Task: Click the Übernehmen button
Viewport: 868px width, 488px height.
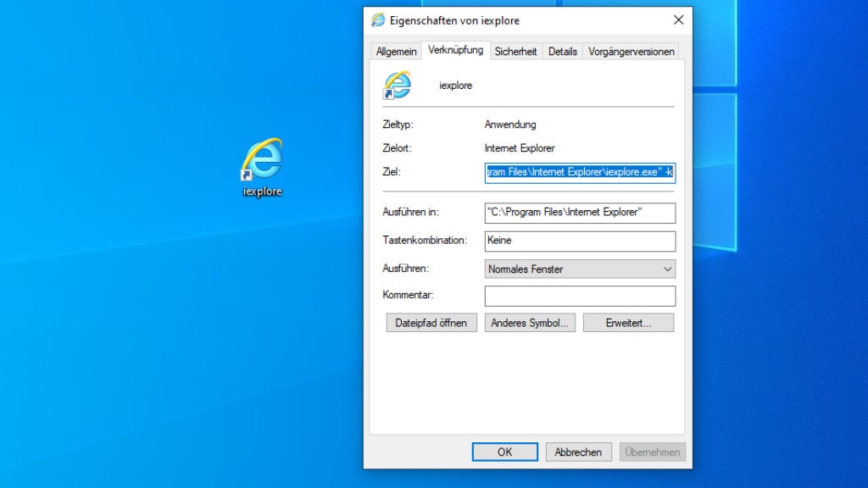Action: pyautogui.click(x=652, y=452)
